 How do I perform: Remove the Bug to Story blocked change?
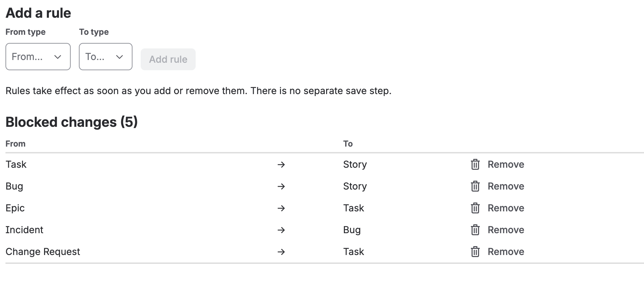coord(498,186)
